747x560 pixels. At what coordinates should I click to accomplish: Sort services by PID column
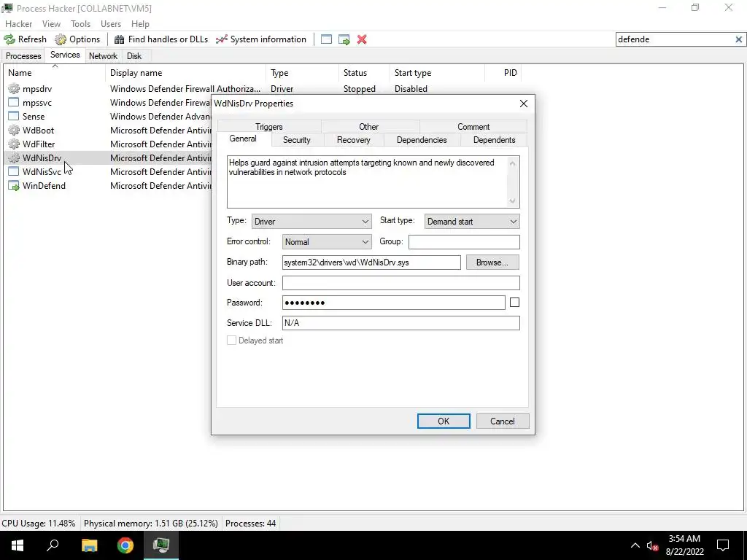(x=503, y=73)
